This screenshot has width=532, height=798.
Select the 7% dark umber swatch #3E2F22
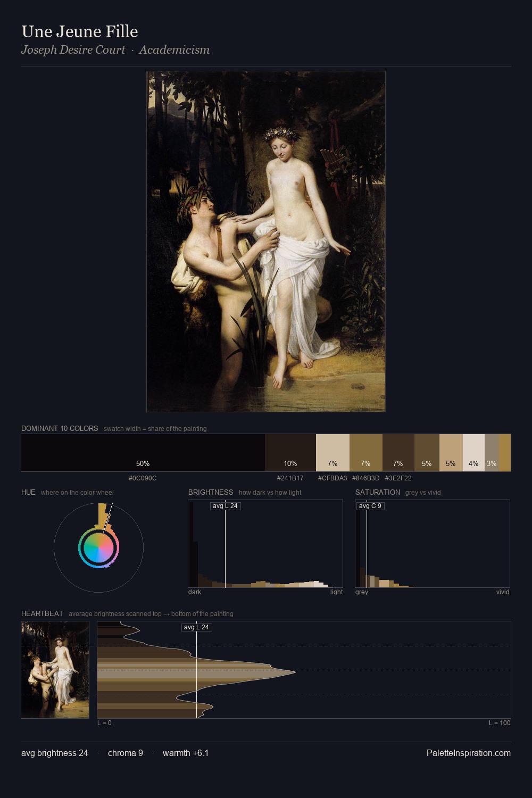pyautogui.click(x=398, y=453)
